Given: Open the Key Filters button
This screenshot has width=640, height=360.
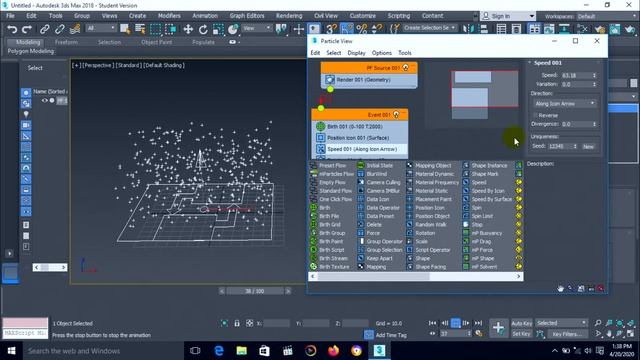Looking at the screenshot, I should [567, 334].
